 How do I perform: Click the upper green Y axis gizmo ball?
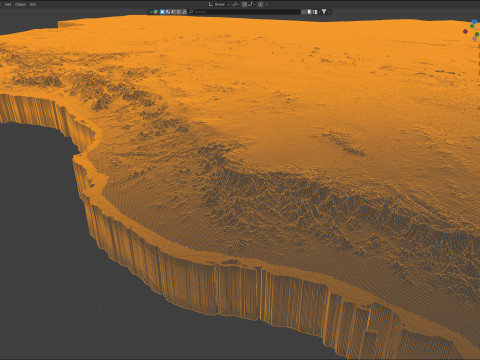pos(472,26)
